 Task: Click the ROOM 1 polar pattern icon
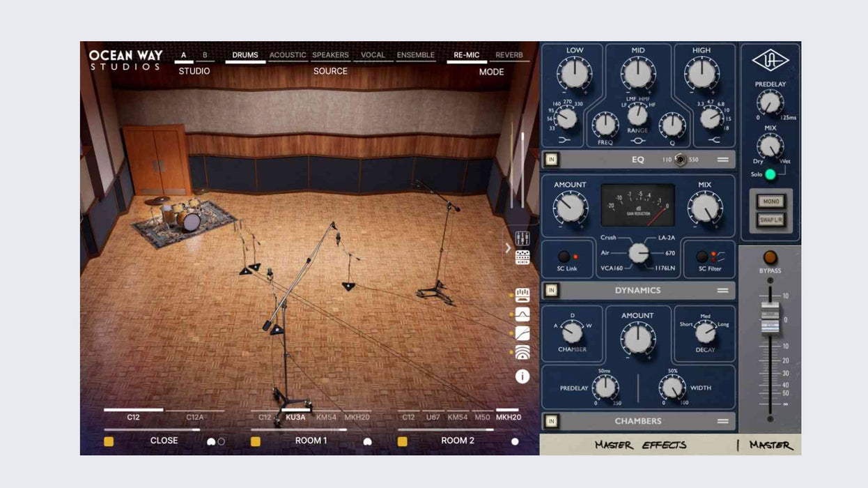pyautogui.click(x=367, y=441)
